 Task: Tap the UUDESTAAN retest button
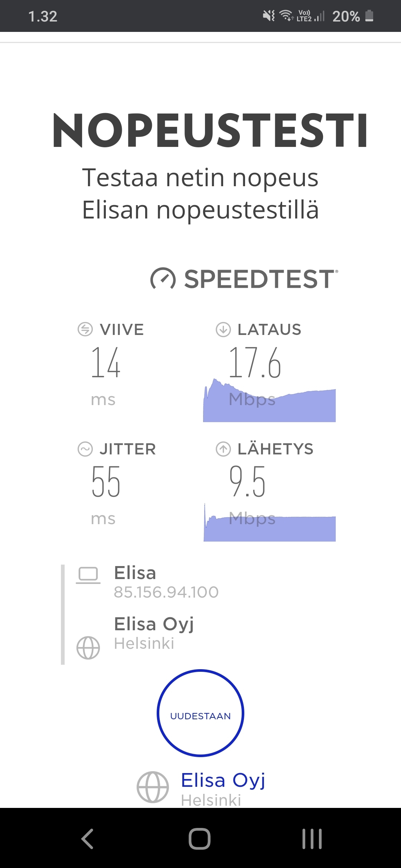[200, 713]
